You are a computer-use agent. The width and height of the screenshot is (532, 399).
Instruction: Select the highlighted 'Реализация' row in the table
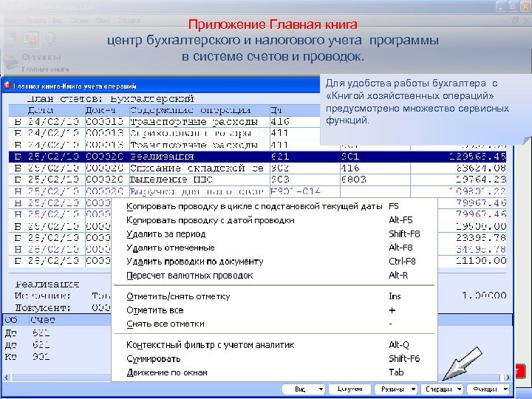pyautogui.click(x=258, y=157)
